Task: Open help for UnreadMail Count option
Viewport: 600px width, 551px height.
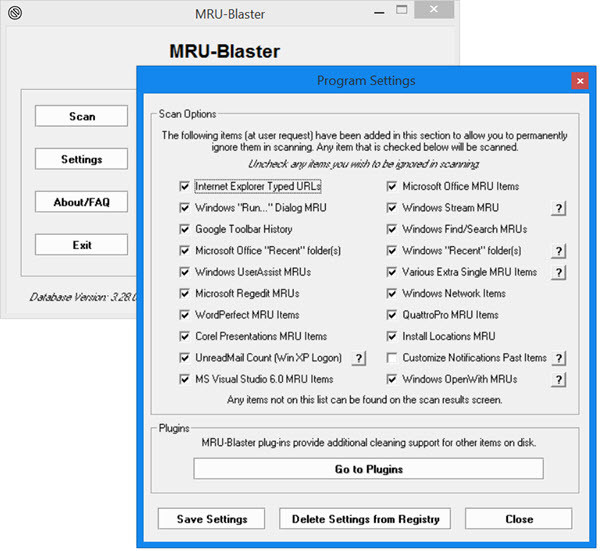Action: 359,358
